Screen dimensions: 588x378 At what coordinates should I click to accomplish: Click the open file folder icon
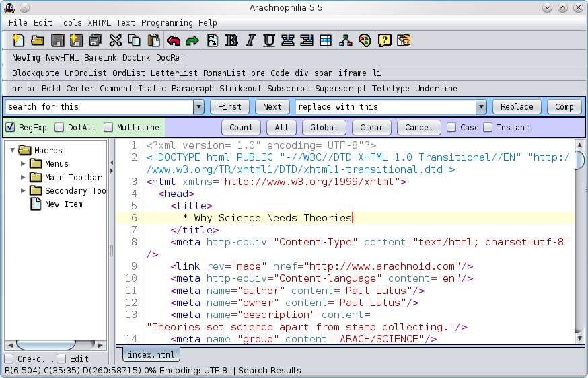(38, 40)
